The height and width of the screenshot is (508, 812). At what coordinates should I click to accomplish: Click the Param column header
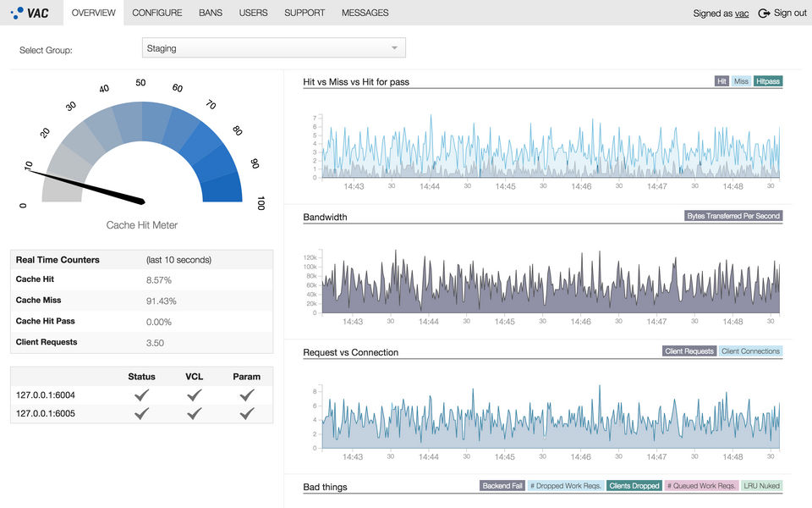[246, 376]
